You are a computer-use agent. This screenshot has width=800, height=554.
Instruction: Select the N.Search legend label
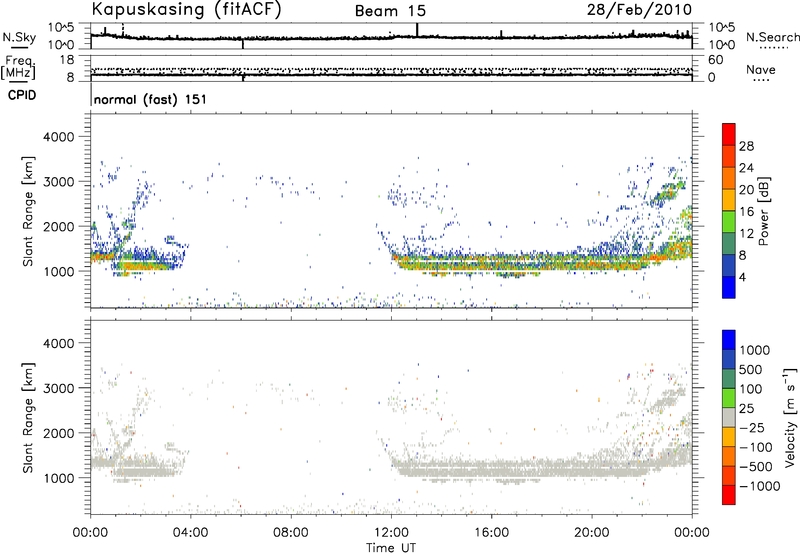tap(773, 37)
